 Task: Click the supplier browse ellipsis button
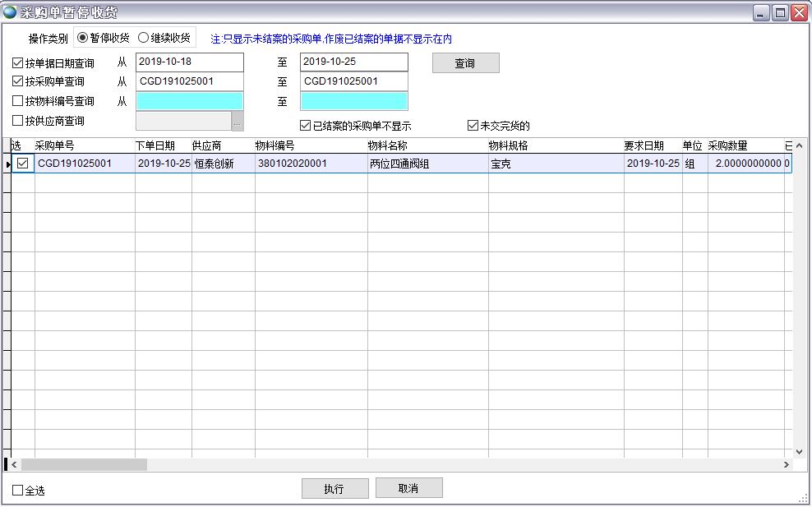(x=238, y=122)
